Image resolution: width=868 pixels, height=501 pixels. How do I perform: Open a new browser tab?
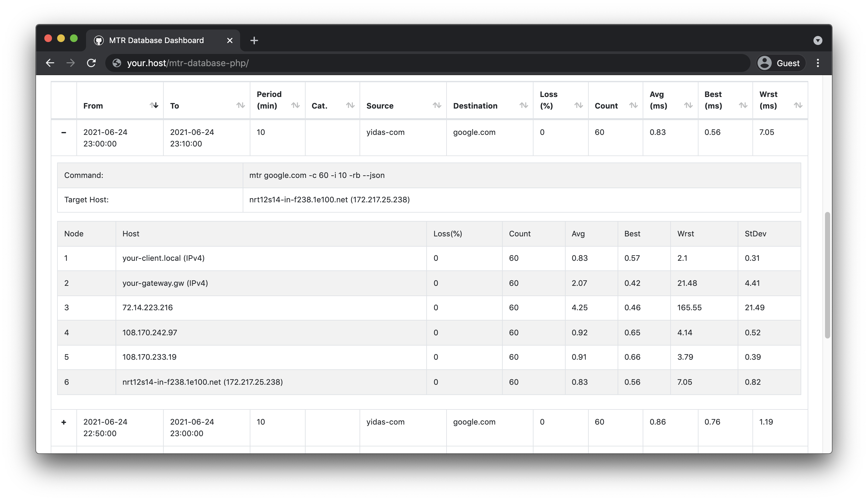pyautogui.click(x=254, y=40)
